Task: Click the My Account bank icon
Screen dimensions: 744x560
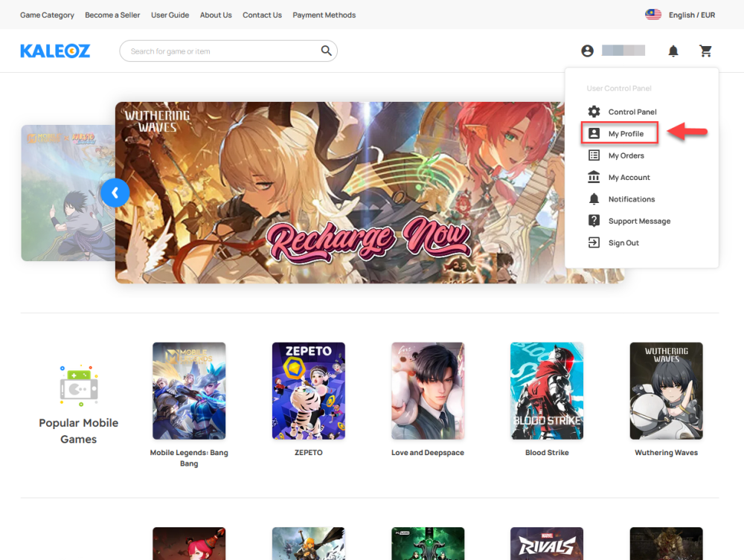Action: coord(594,177)
